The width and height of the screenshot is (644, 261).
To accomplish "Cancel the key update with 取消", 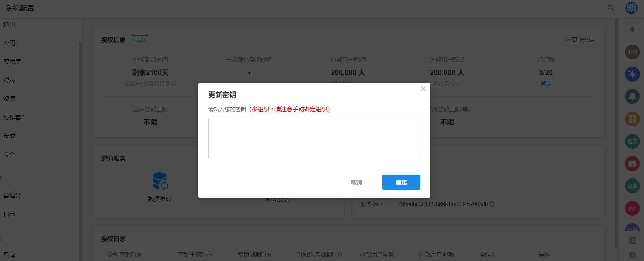I will click(357, 182).
